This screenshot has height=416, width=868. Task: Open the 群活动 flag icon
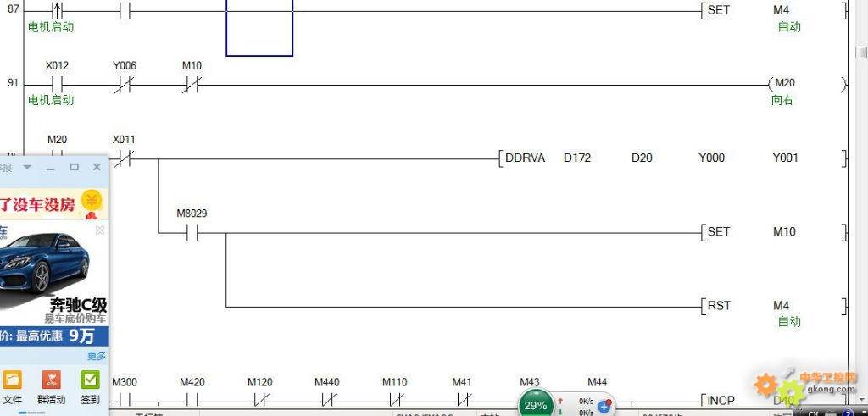tap(51, 380)
